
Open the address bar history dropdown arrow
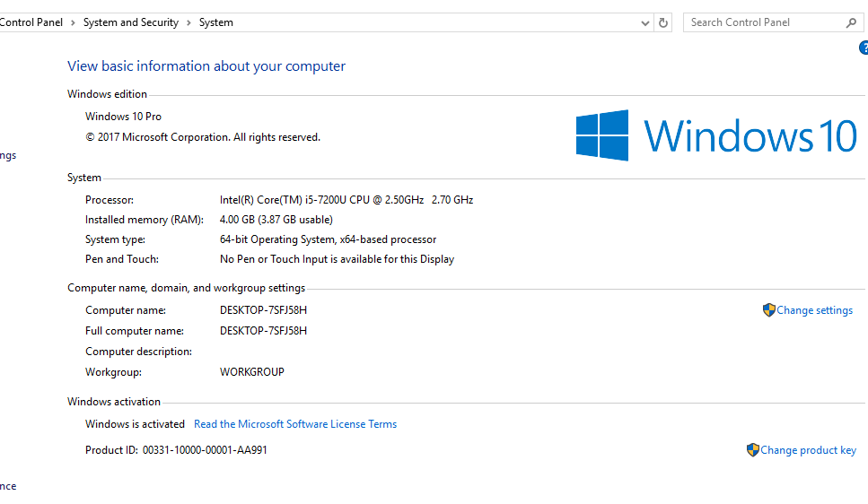click(x=645, y=22)
